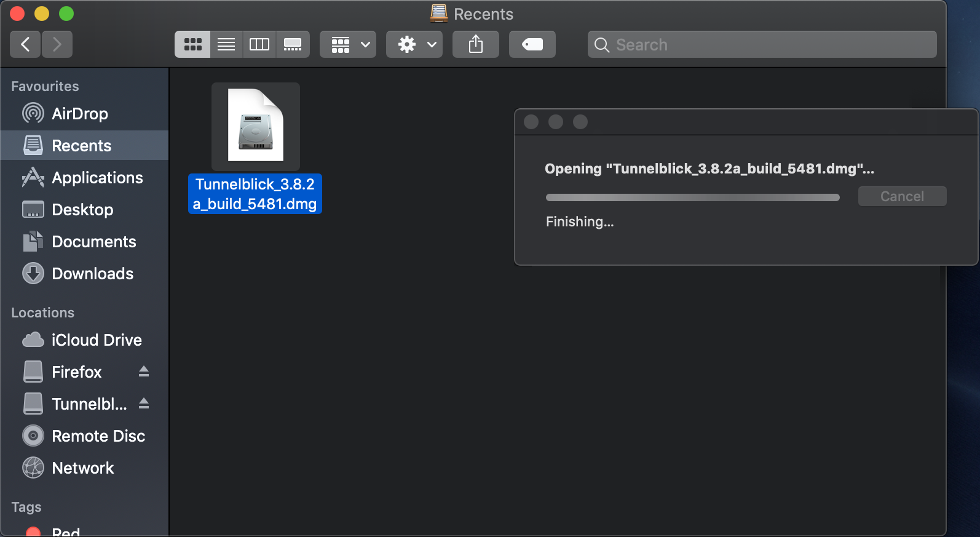Viewport: 980px width, 537px height.
Task: Open Documents from sidebar text
Action: (94, 242)
